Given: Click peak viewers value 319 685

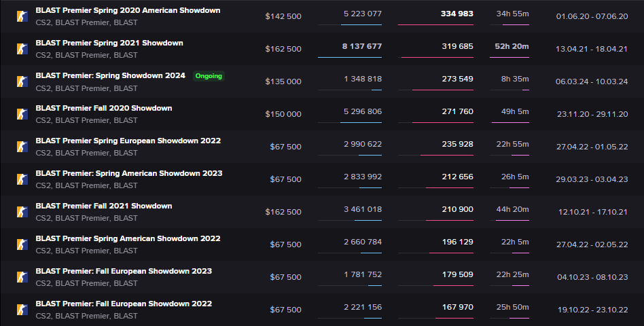Looking at the screenshot, I should [x=458, y=46].
